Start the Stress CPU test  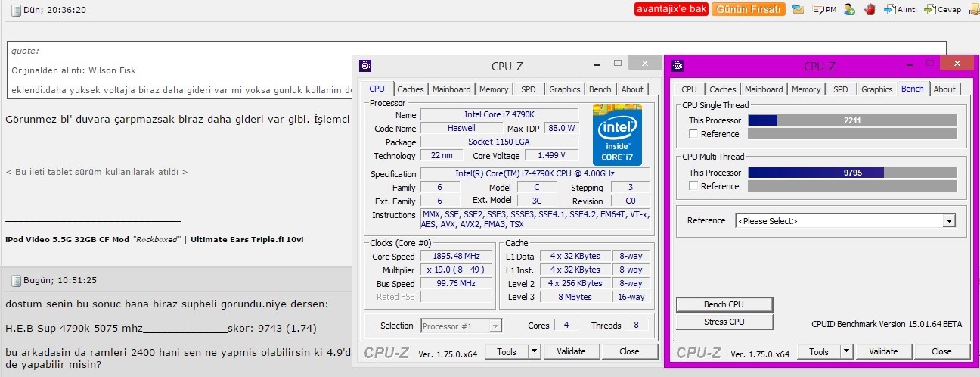point(724,322)
